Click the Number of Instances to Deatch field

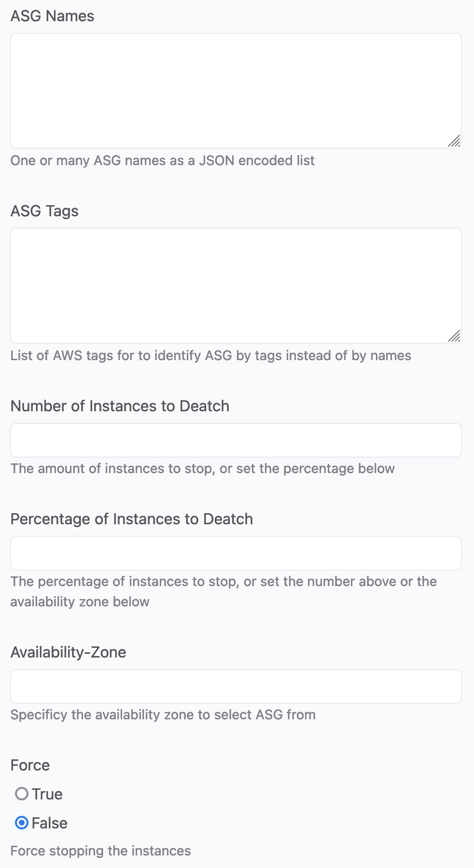pyautogui.click(x=236, y=440)
